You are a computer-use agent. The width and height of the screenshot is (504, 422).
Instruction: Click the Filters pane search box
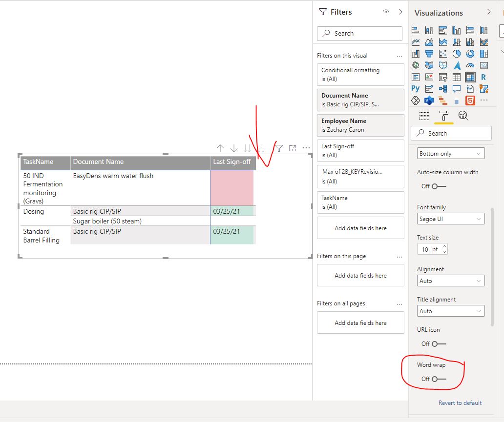[359, 33]
